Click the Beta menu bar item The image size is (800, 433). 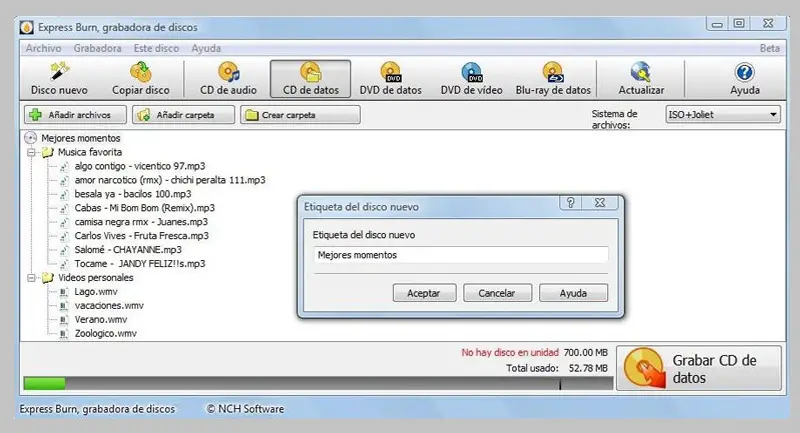(770, 48)
